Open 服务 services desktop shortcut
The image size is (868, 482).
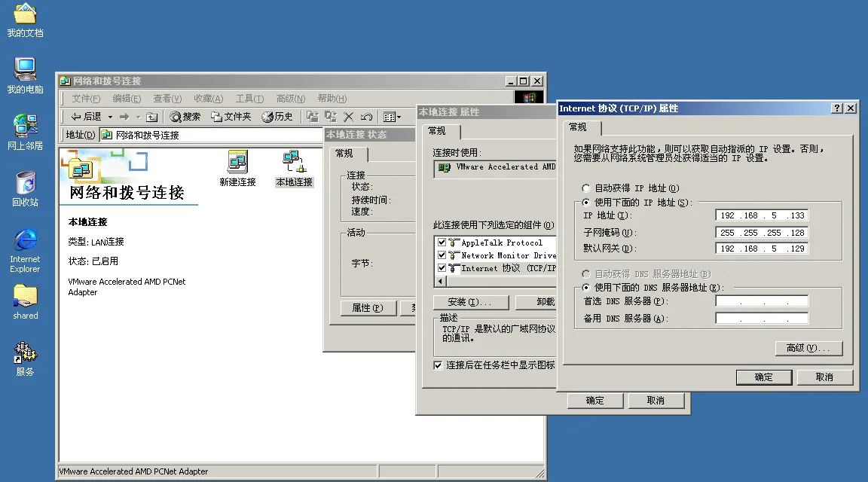click(x=25, y=359)
